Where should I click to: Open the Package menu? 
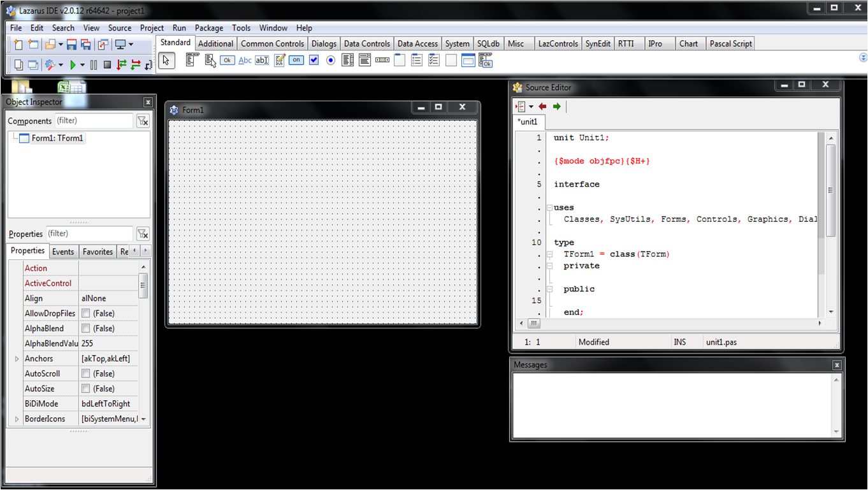click(x=209, y=28)
